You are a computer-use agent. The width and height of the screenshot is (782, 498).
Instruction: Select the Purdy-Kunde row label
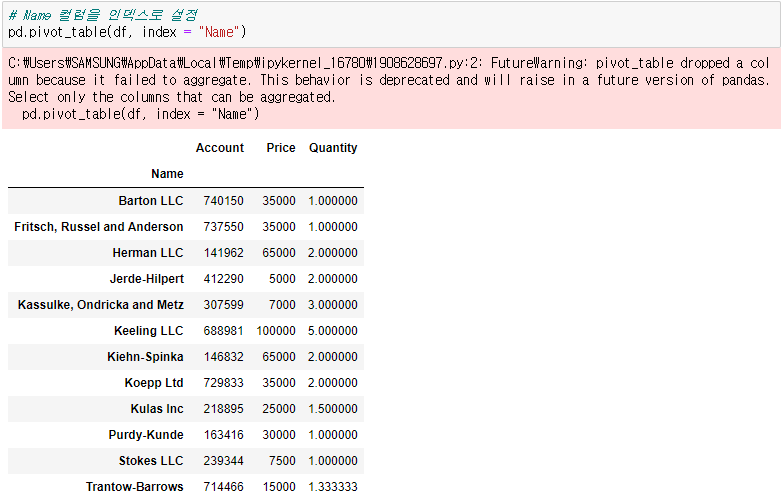[x=146, y=435]
